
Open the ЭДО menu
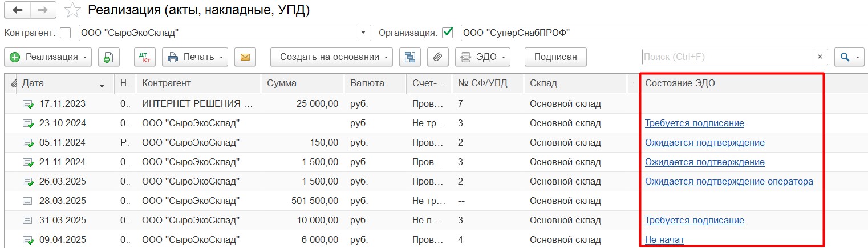coord(482,57)
